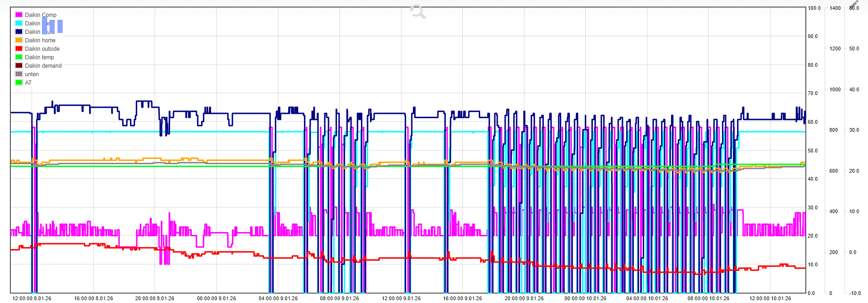Click the green Daikin temp swatch
868x303 pixels.
click(19, 57)
